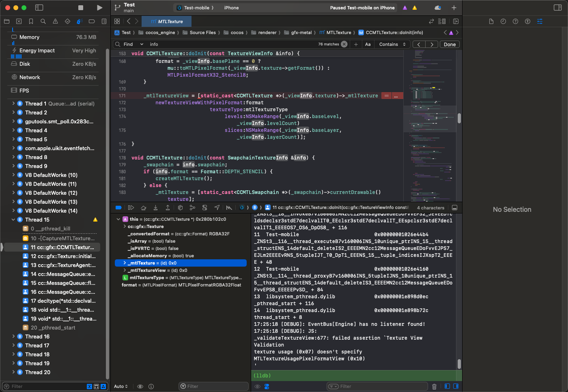Add a find pattern with plus button
This screenshot has height=392, width=568.
[356, 44]
